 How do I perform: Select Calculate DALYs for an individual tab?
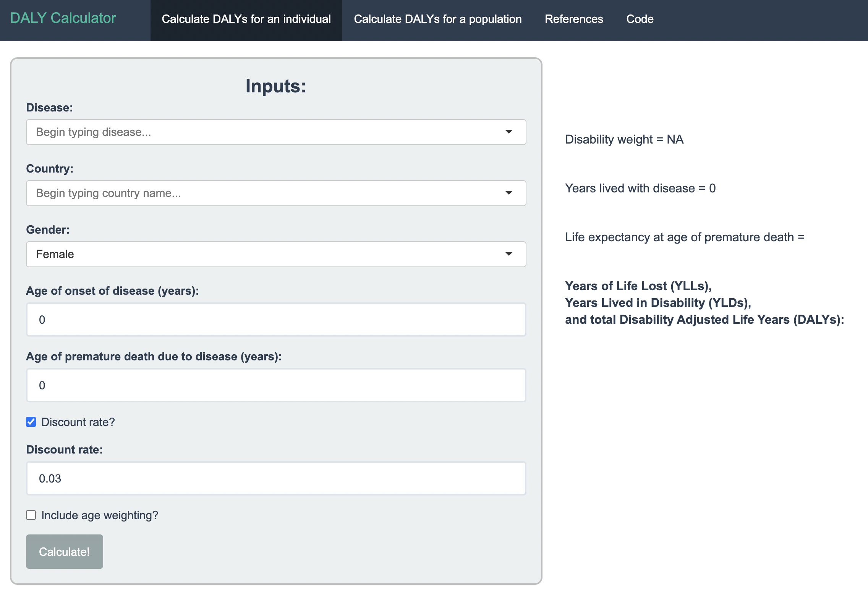pos(246,19)
